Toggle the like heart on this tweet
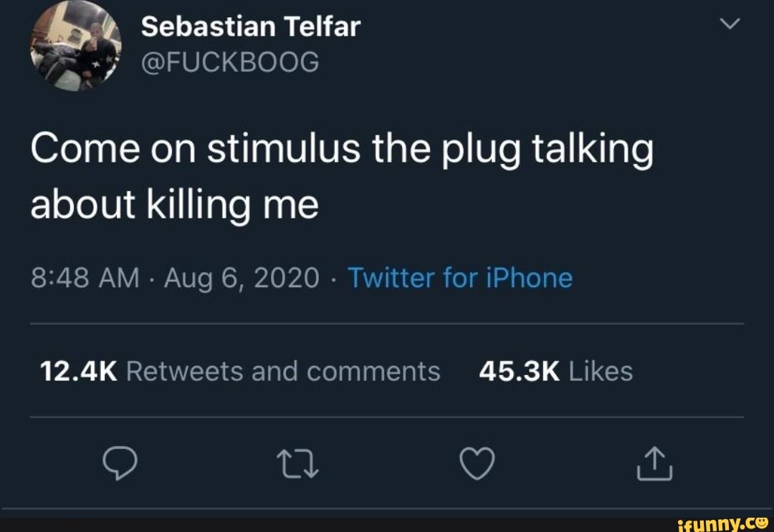The width and height of the screenshot is (774, 532). [x=476, y=463]
